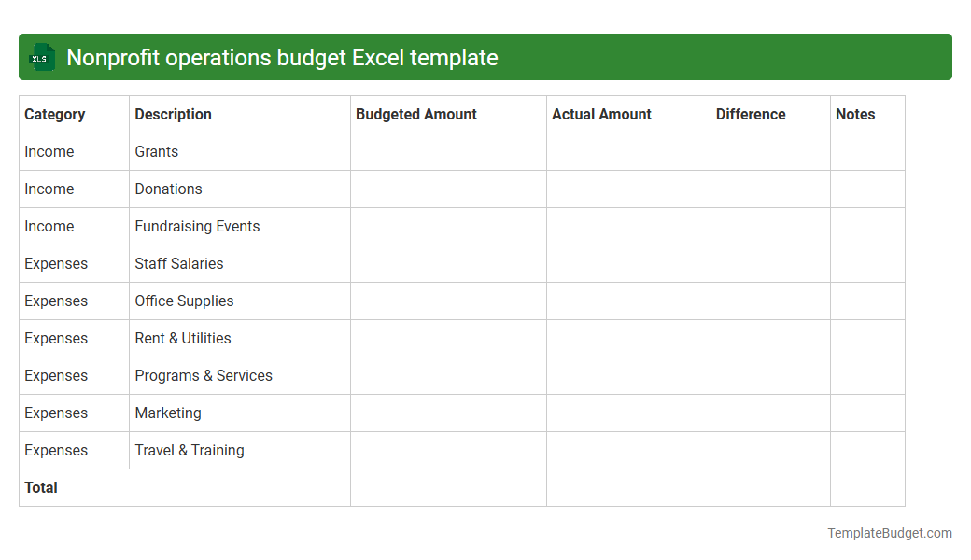The width and height of the screenshot is (971, 560).
Task: Select the Description column header
Action: point(173,114)
